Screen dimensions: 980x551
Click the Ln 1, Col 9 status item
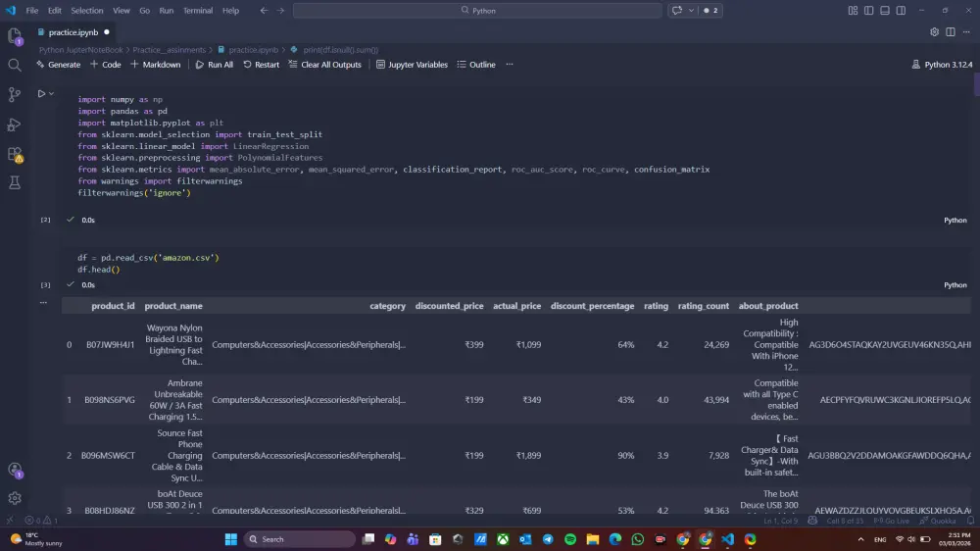point(781,521)
